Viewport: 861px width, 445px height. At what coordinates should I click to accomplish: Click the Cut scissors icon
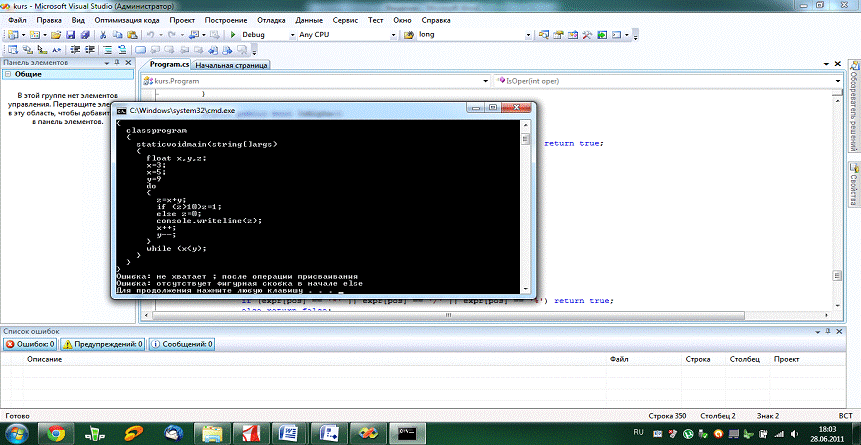click(x=103, y=34)
